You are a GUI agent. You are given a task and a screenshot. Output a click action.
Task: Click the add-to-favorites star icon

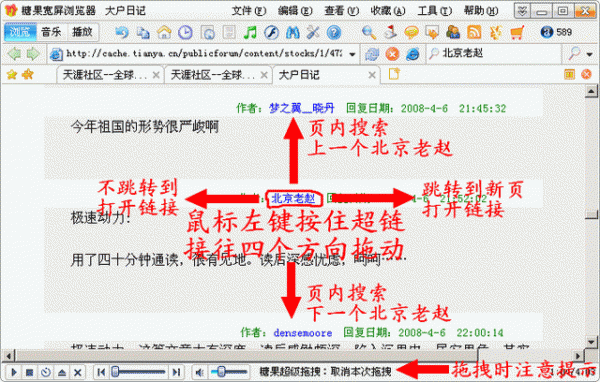coord(28,74)
